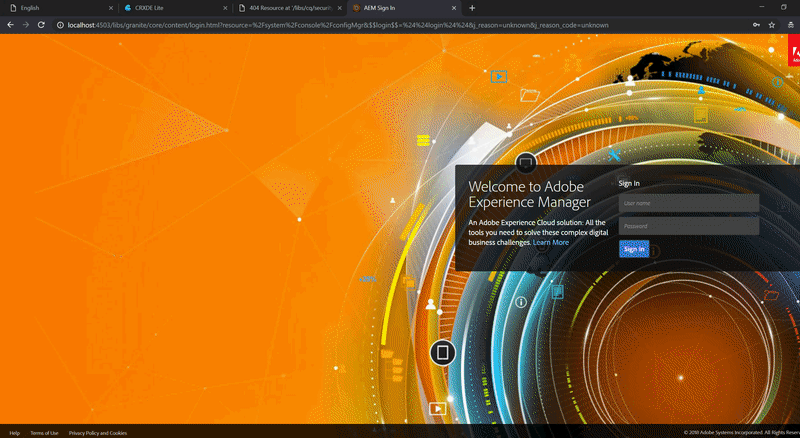Open Privacy Policy and Cookies link
800x438 pixels.
click(x=98, y=433)
